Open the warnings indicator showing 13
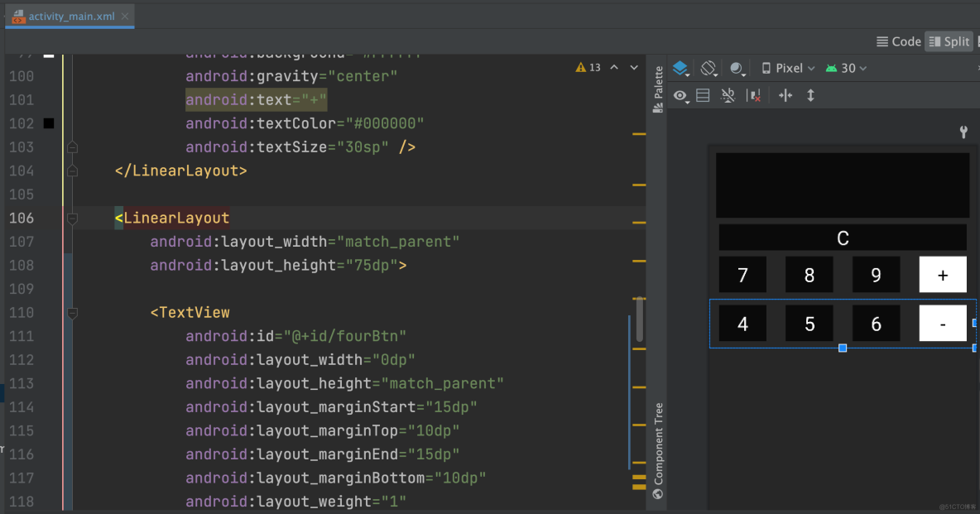The image size is (980, 514). 588,68
